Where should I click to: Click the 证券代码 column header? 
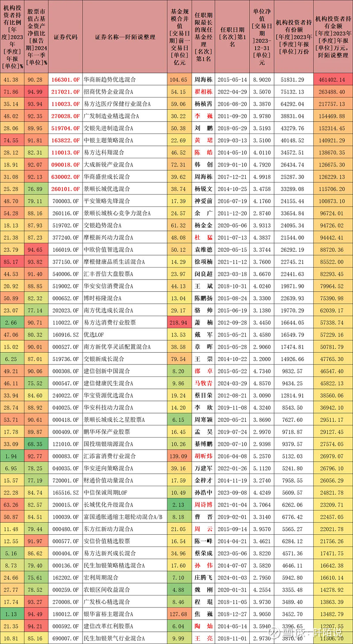pos(65,37)
